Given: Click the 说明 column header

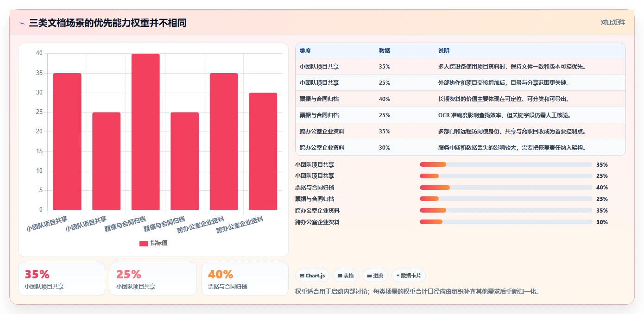Looking at the screenshot, I should pyautogui.click(x=444, y=51).
